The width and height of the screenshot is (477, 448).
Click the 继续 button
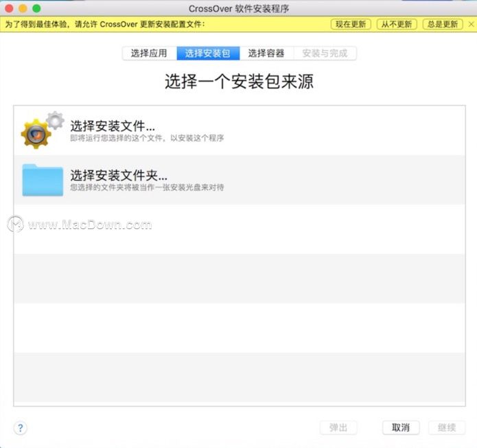pos(447,427)
